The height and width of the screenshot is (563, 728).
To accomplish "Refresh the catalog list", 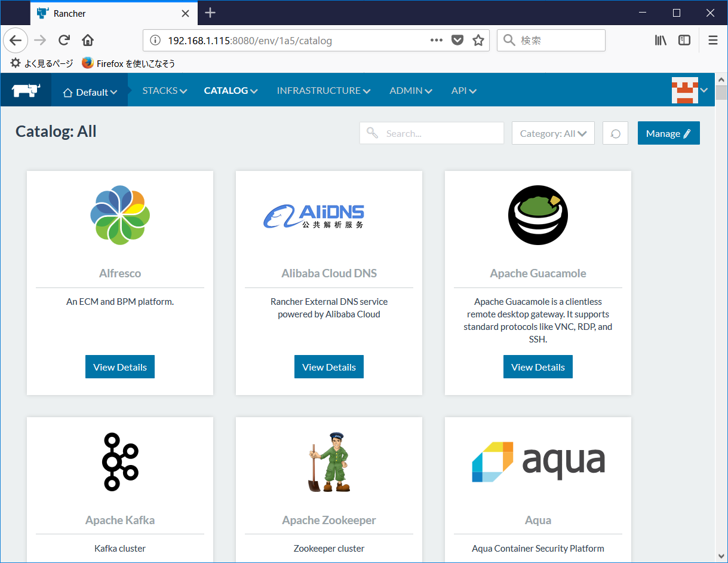I will tap(616, 133).
